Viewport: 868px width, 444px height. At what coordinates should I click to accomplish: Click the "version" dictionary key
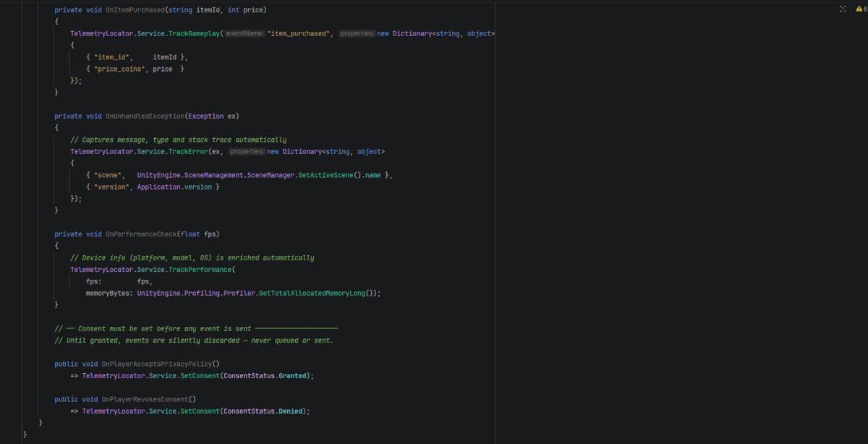(112, 187)
